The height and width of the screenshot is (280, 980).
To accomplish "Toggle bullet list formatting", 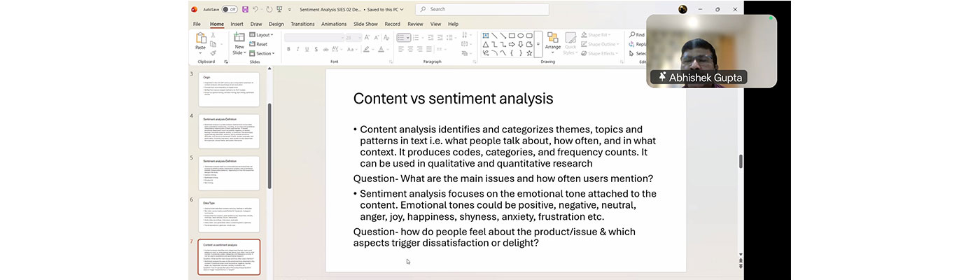I will pos(403,38).
